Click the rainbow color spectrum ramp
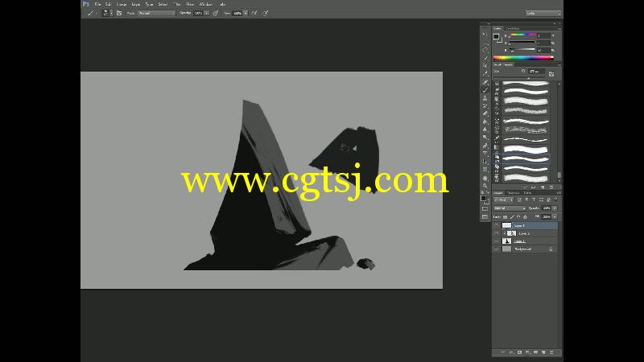The height and width of the screenshot is (362, 644). [523, 58]
